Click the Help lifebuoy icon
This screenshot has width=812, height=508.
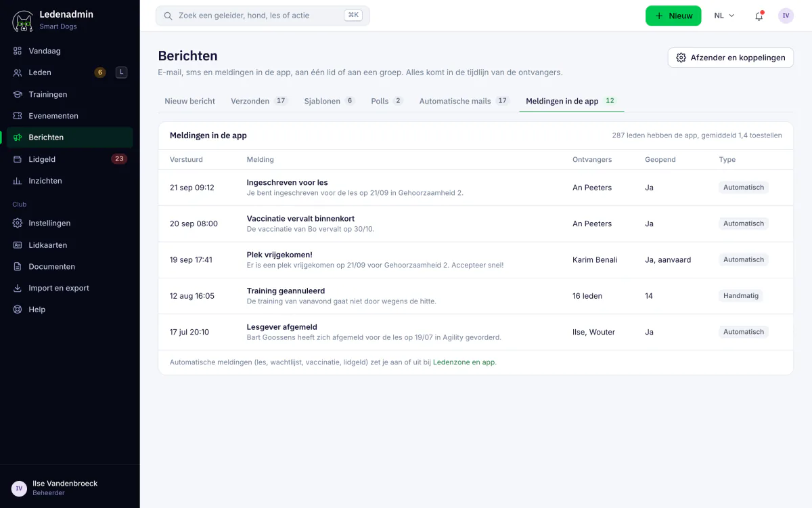(x=18, y=310)
